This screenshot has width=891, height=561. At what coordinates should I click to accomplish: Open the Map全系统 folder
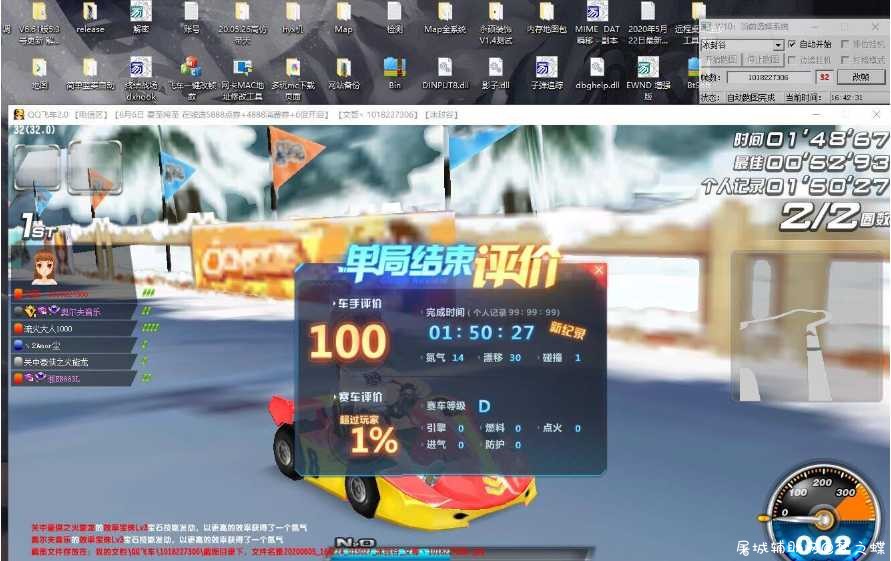(x=445, y=18)
